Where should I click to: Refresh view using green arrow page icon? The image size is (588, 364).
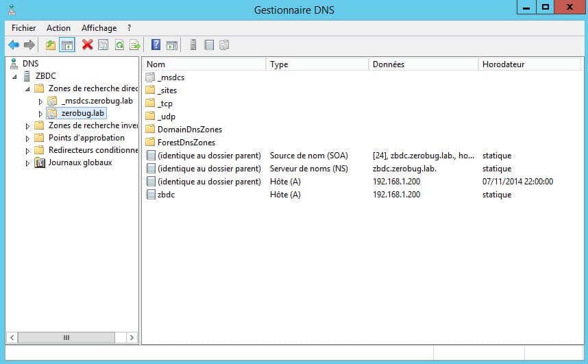coord(119,45)
